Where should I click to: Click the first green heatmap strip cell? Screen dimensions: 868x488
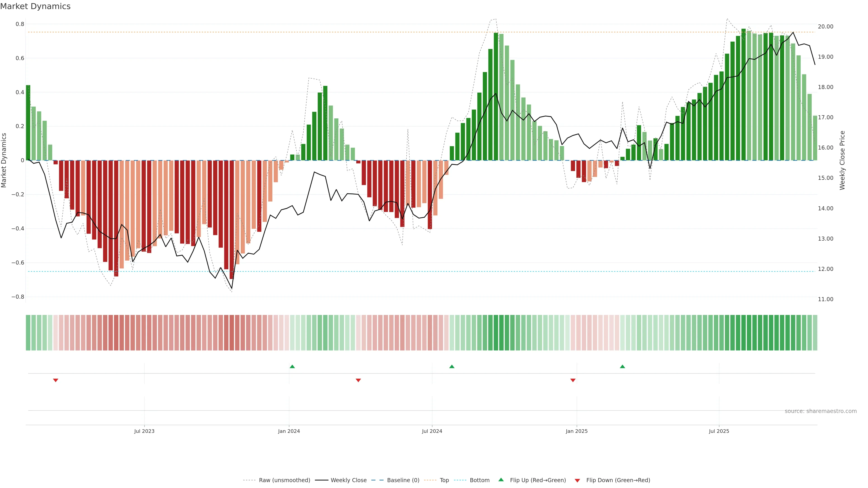pyautogui.click(x=28, y=332)
